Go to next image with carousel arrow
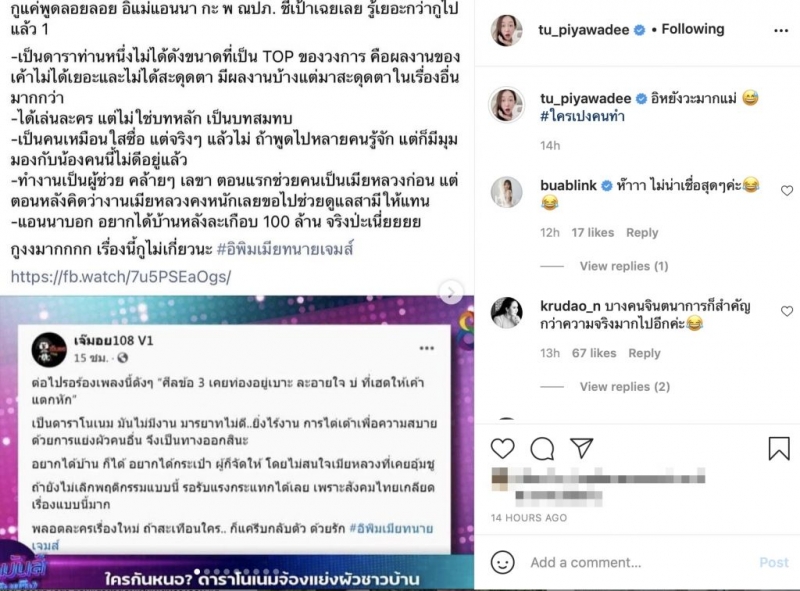The width and height of the screenshot is (800, 591). pos(451,292)
